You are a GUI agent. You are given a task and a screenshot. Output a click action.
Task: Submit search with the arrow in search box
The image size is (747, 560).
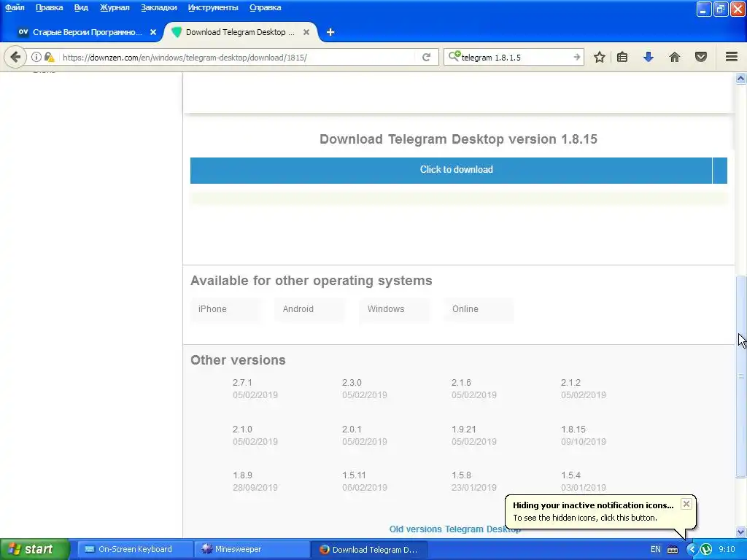point(576,57)
